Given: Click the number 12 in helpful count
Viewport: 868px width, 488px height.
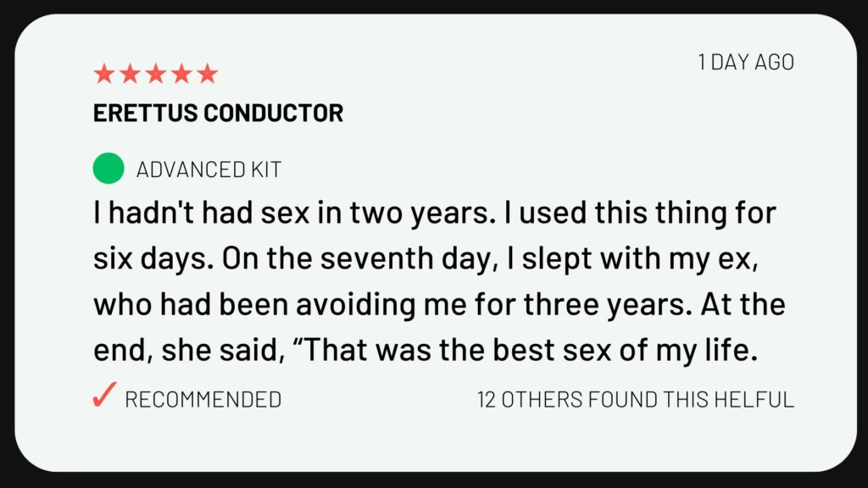Looking at the screenshot, I should click(x=487, y=400).
